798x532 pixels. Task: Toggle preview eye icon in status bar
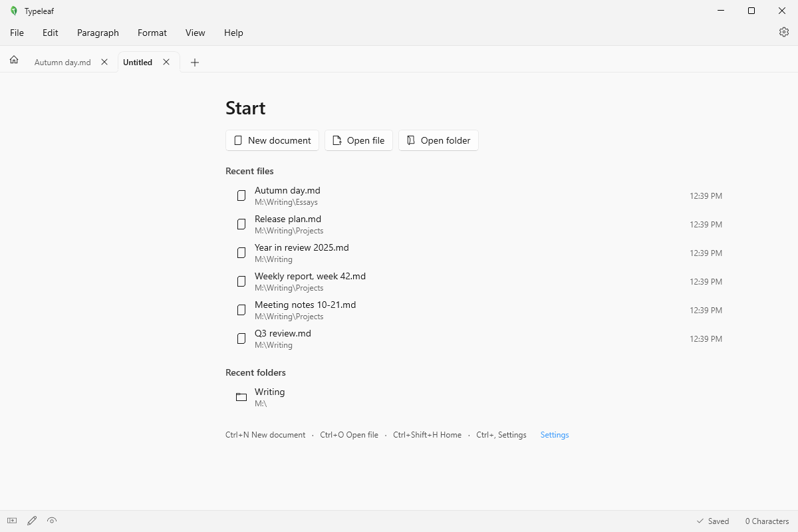52,521
